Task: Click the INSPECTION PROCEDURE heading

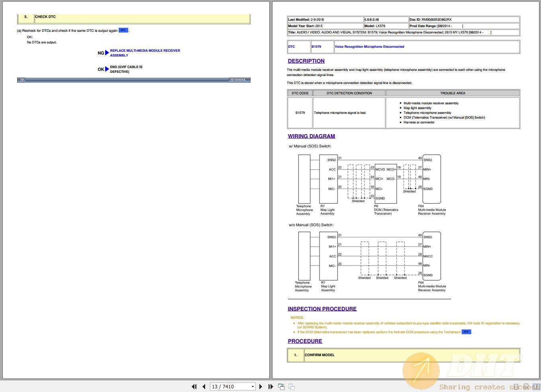Action: coord(322,309)
